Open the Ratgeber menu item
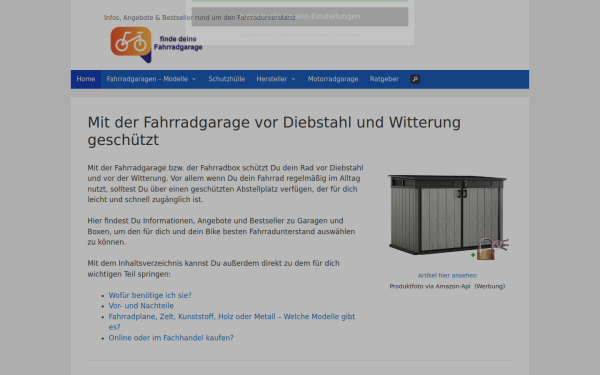600x375 pixels. (384, 79)
